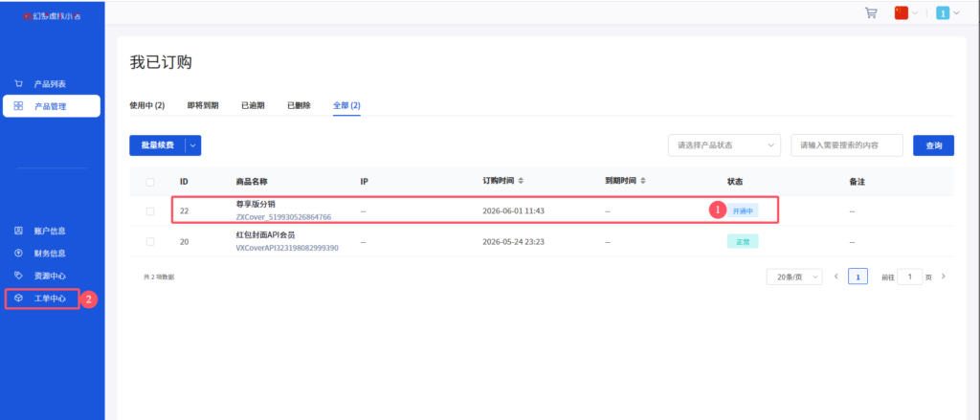980x420 pixels.
Task: Click the 商品名称 column header
Action: 252,181
